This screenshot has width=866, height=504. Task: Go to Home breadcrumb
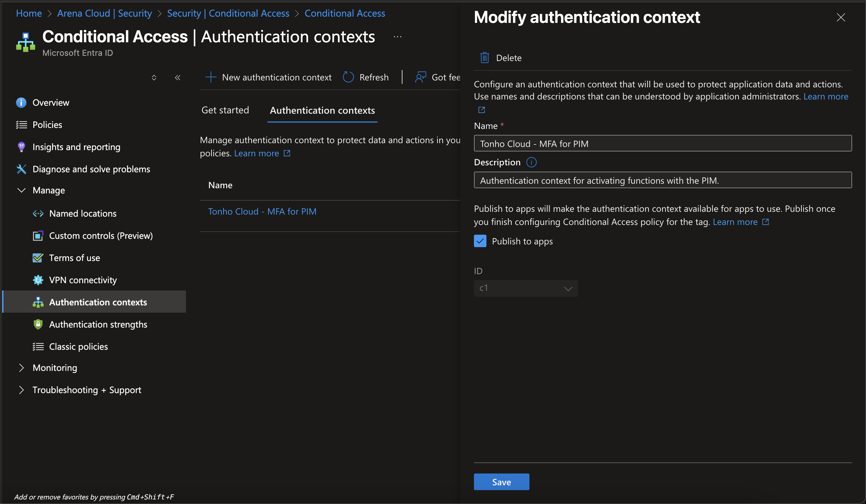coord(29,13)
